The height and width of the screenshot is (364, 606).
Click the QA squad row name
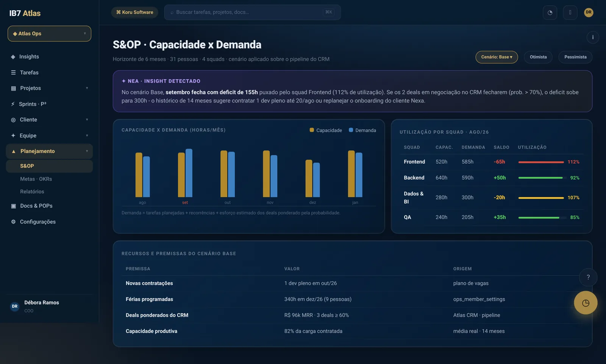pyautogui.click(x=407, y=218)
